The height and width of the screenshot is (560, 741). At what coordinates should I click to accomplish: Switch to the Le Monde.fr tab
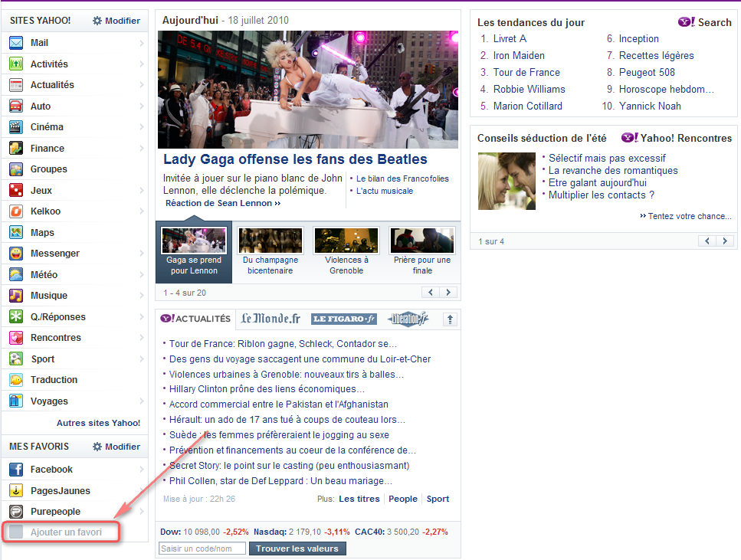(x=270, y=319)
